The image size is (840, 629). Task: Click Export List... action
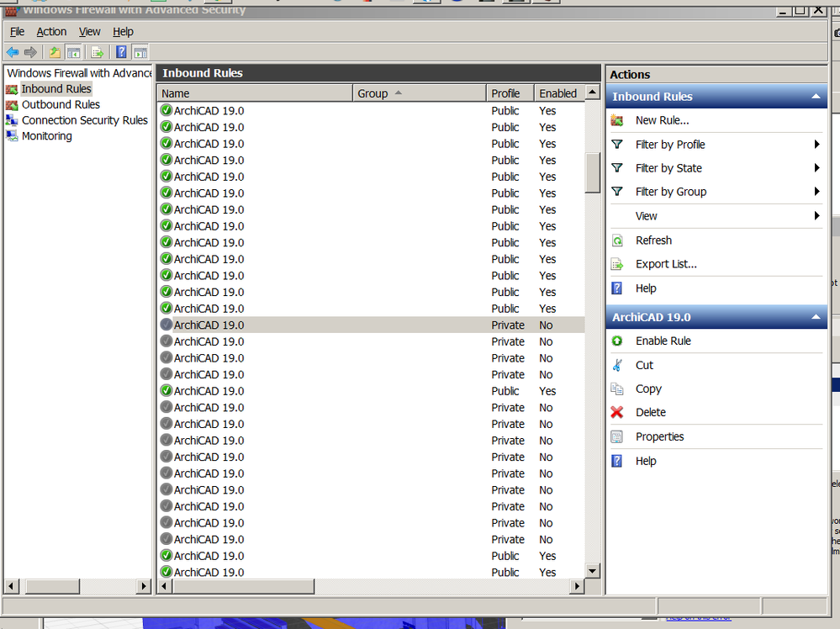click(x=666, y=264)
